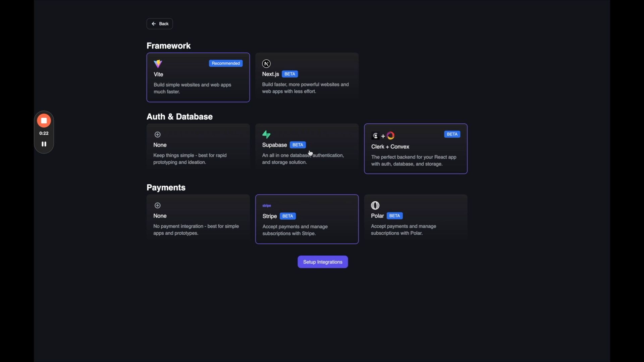Click the Polar logo icon

(x=375, y=205)
